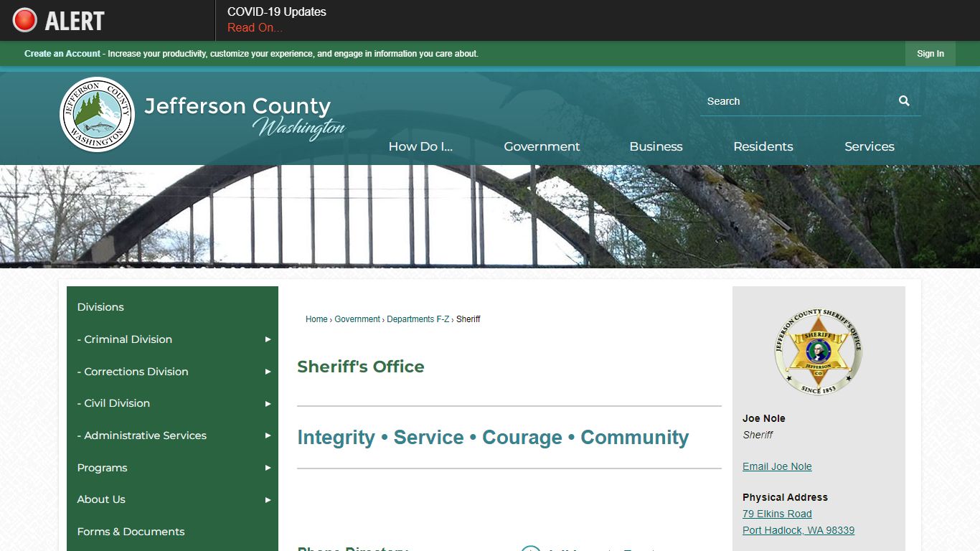Viewport: 980px width, 551px height.
Task: Click the 'Sheriff' breadcrumb text
Action: pos(468,319)
